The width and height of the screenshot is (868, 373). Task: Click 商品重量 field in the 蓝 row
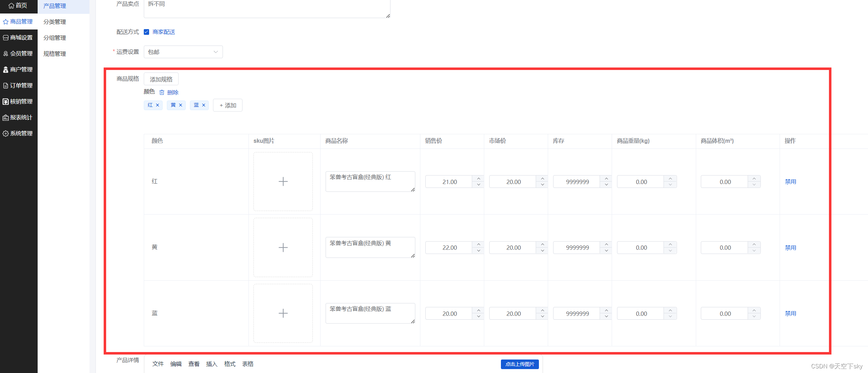[x=641, y=314]
